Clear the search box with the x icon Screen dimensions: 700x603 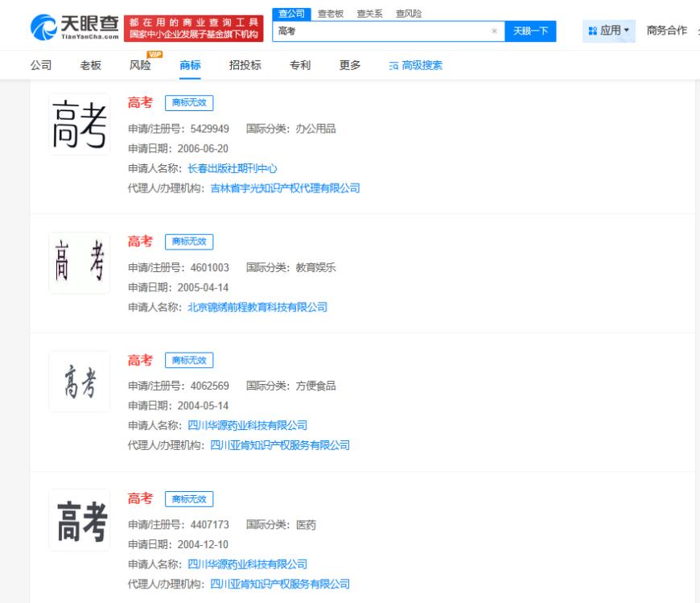point(494,31)
